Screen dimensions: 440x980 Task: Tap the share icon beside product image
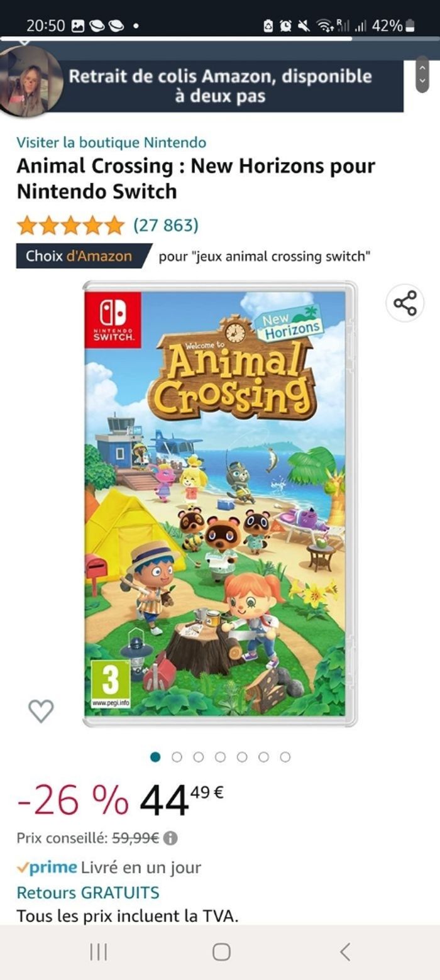pyautogui.click(x=405, y=303)
